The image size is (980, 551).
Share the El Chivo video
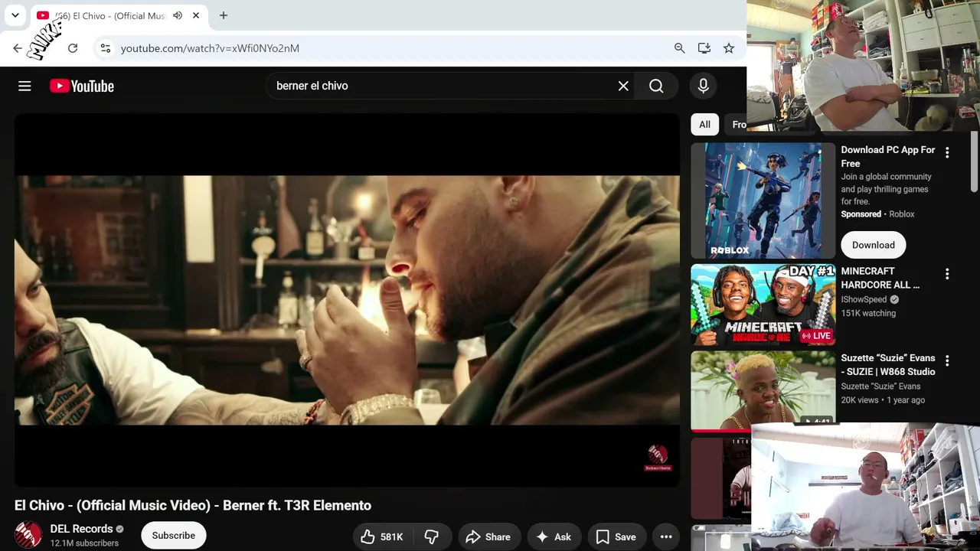coord(488,536)
